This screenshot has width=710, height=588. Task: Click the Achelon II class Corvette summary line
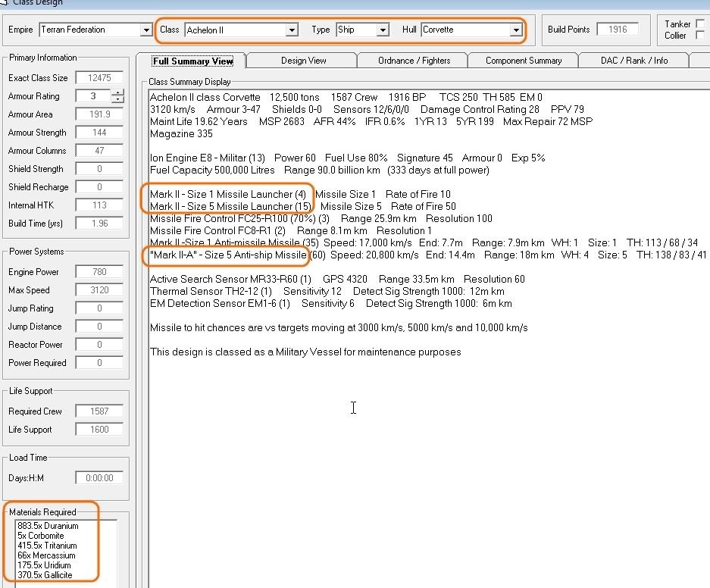(x=346, y=97)
